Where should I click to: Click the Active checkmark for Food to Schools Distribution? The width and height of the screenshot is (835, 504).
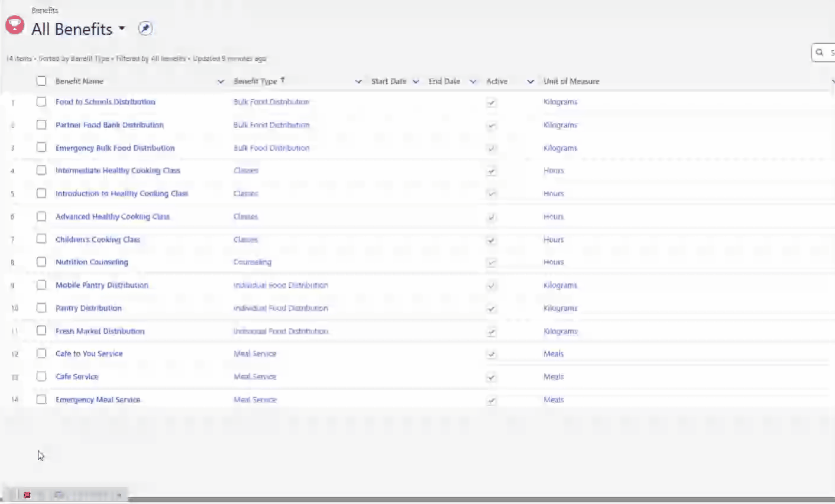coord(491,102)
